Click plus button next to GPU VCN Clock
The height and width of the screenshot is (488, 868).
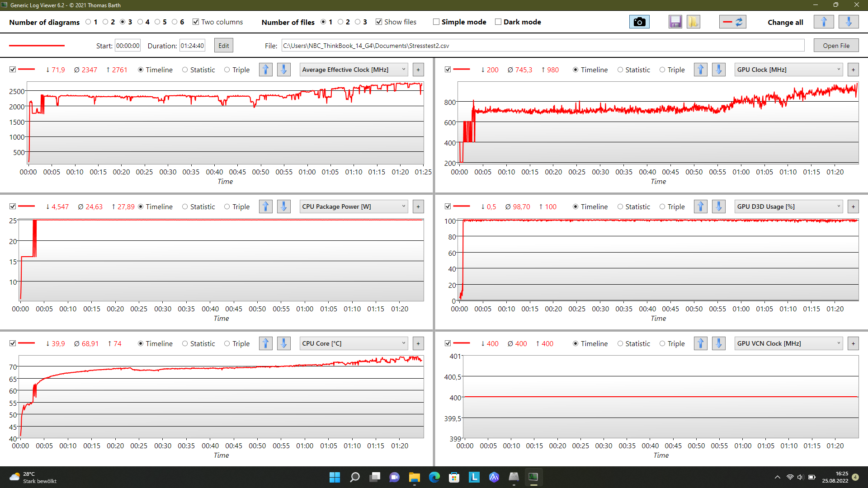pos(853,343)
